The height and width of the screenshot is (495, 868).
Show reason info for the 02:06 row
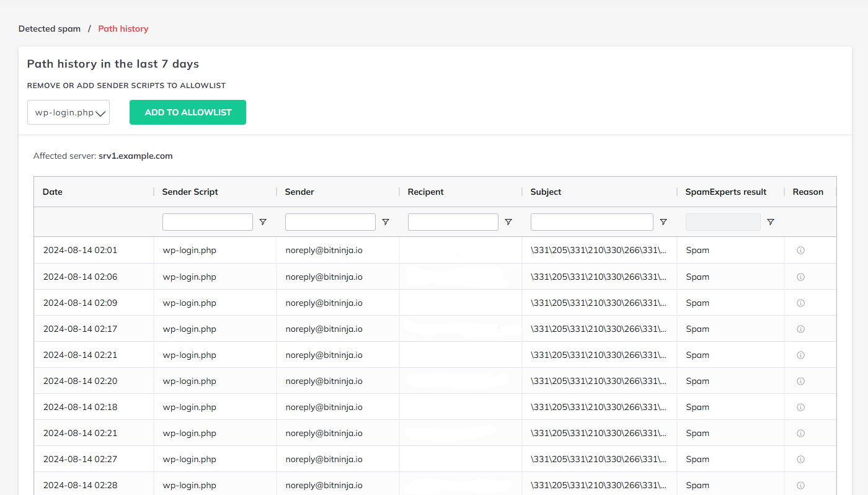(800, 277)
